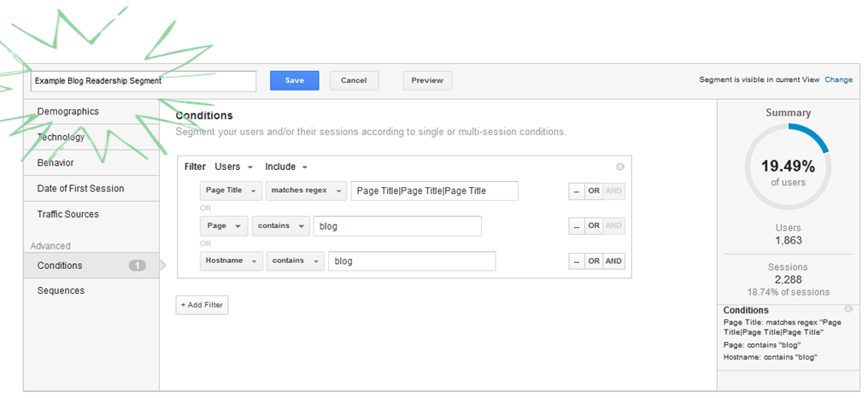Click the Sessions count 2,288
This screenshot has width=868, height=398.
click(x=789, y=280)
